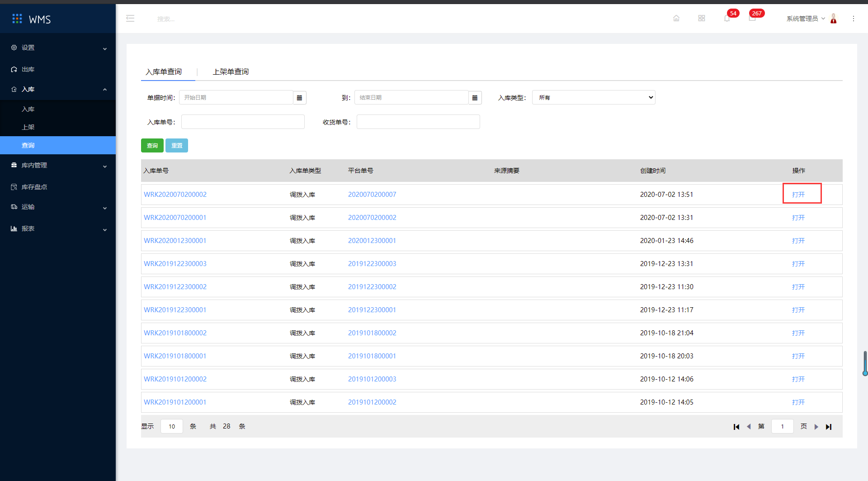868x481 pixels.
Task: Collapse the sidebar with the hamburger icon
Action: pos(130,19)
